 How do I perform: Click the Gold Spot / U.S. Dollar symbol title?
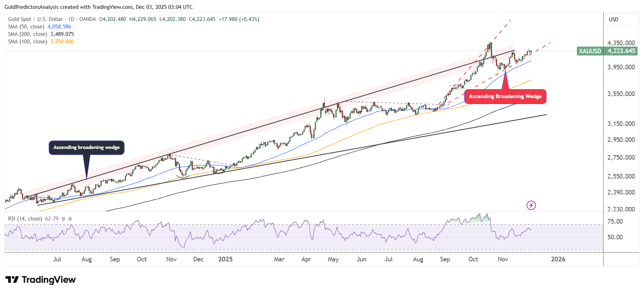pyautogui.click(x=36, y=19)
